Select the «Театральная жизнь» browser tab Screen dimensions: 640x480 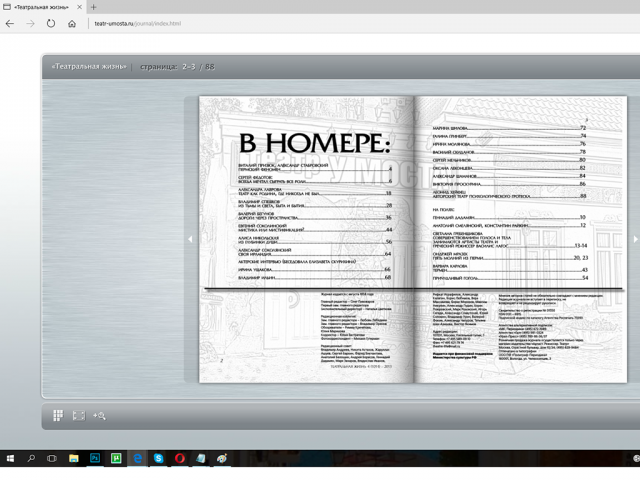click(x=41, y=7)
